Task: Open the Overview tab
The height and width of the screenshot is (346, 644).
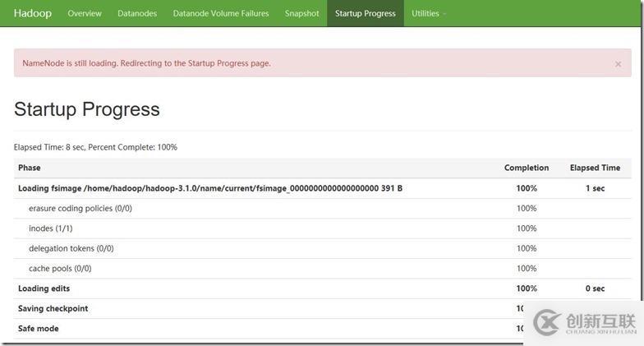Action: (85, 13)
